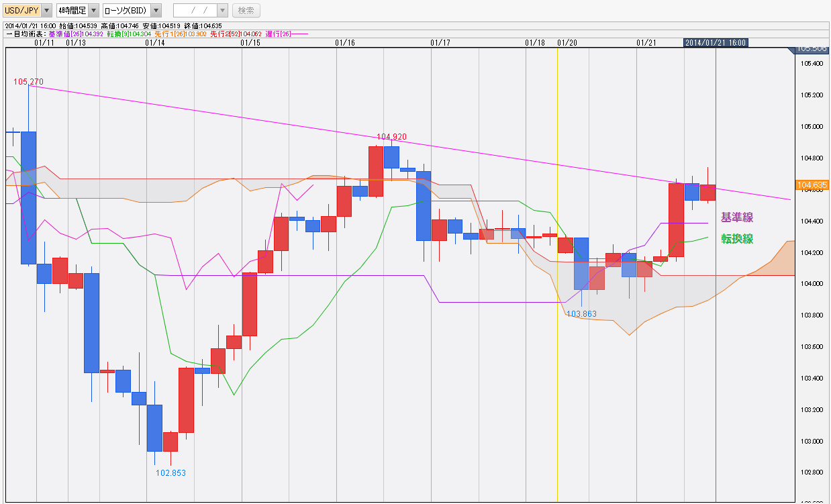Click the 01/15 date axis label
The height and width of the screenshot is (504, 831).
click(x=250, y=42)
